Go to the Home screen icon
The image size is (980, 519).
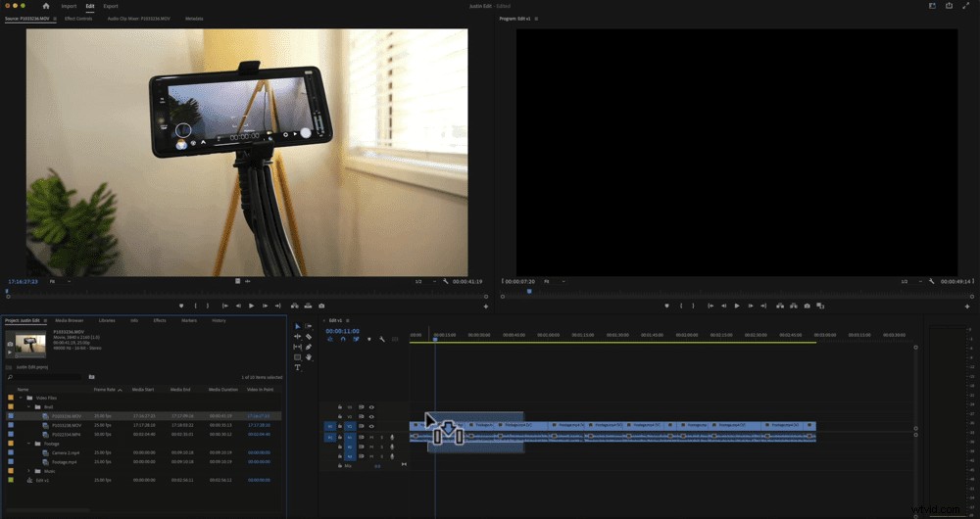tap(46, 6)
